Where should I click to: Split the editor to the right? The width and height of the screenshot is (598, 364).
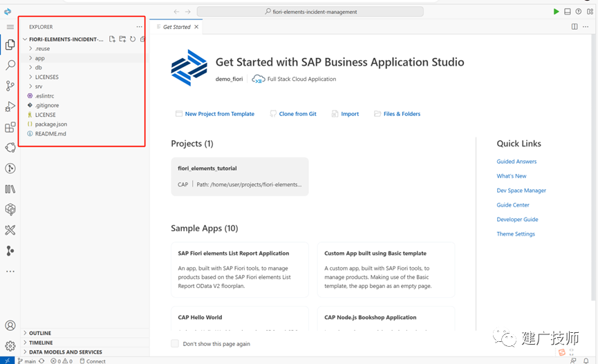coord(574,27)
